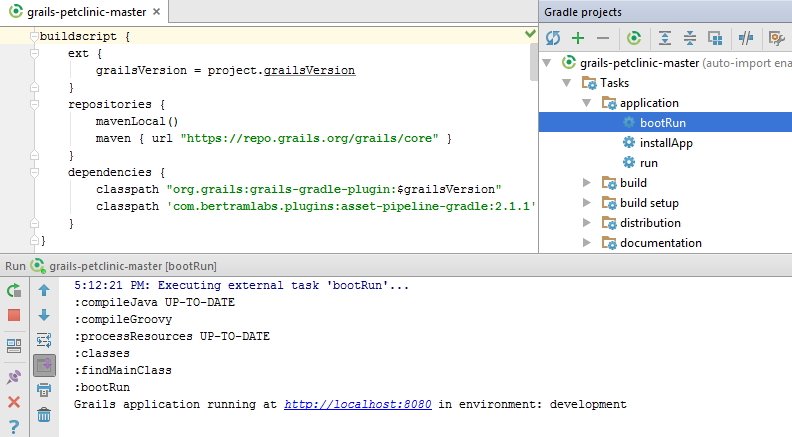Image resolution: width=792 pixels, height=437 pixels.
Task: Expand the documentation task group
Action: 586,243
